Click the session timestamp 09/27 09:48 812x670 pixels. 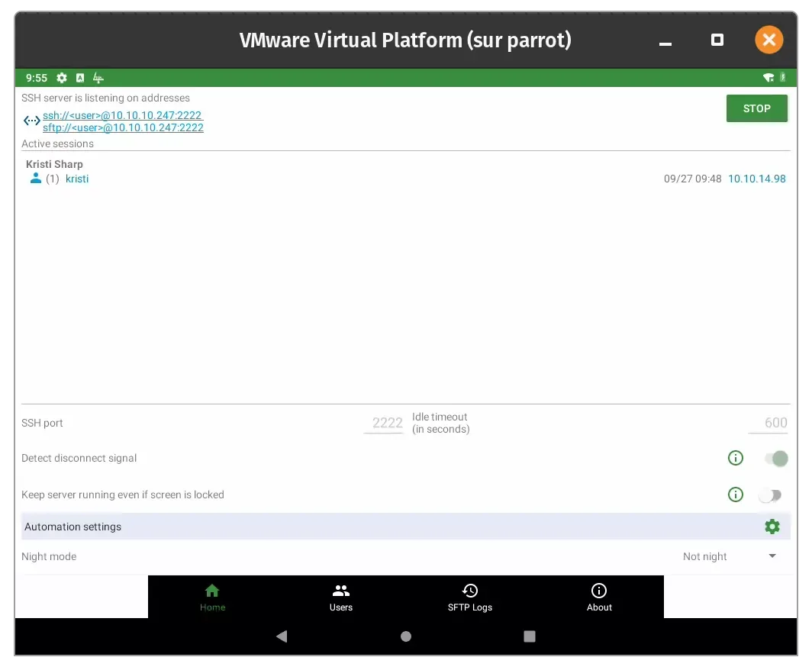692,179
